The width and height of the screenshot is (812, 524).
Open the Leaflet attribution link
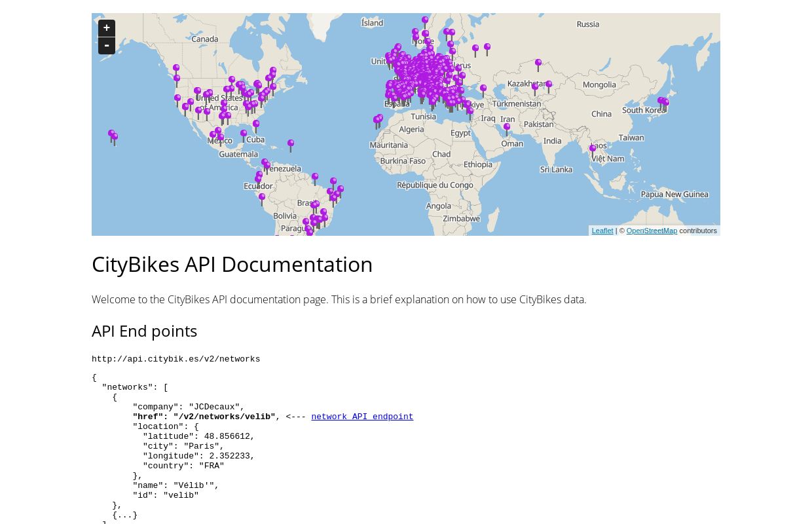tap(602, 231)
